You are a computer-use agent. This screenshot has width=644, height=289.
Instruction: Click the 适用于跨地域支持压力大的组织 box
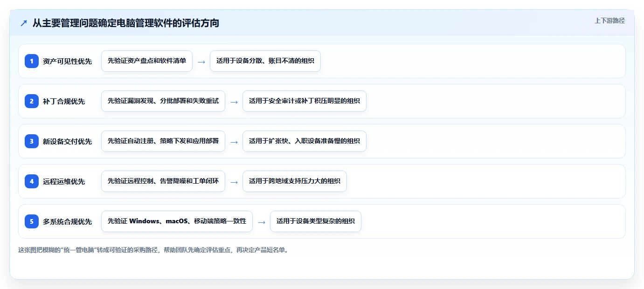[x=295, y=181]
